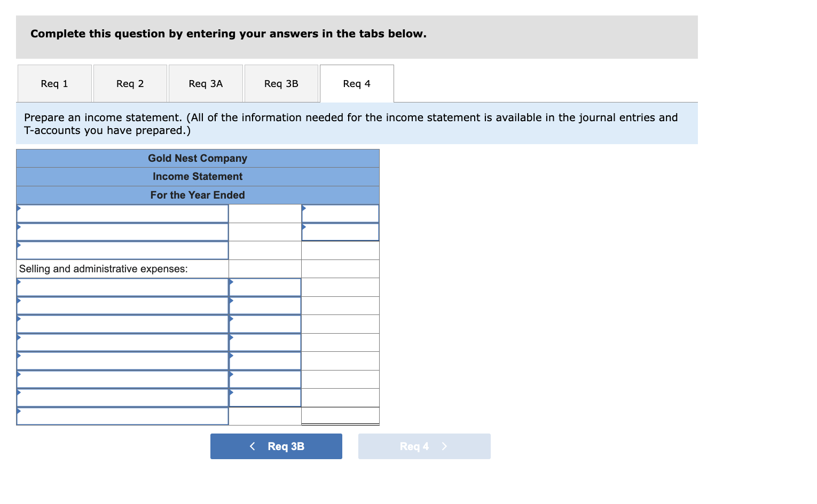Open the first expense dropdown under Selling expenses
Screen dimensions: 817x504
pyautogui.click(x=122, y=287)
